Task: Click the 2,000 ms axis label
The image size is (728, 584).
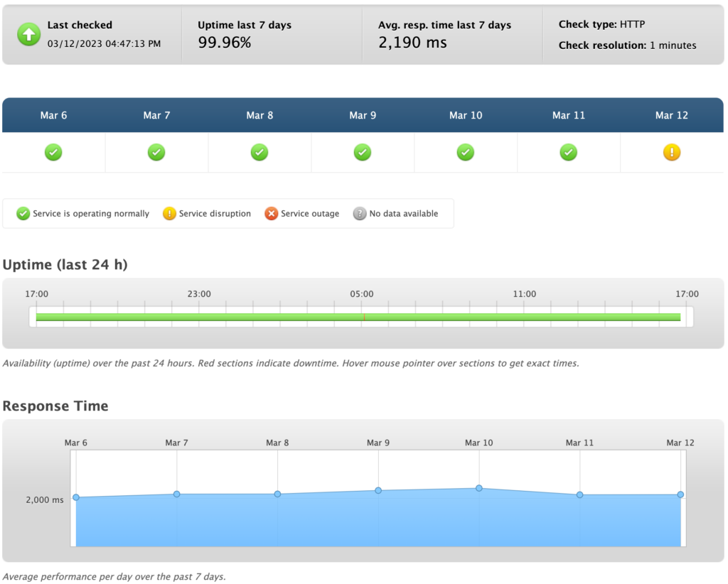Action: pos(45,500)
